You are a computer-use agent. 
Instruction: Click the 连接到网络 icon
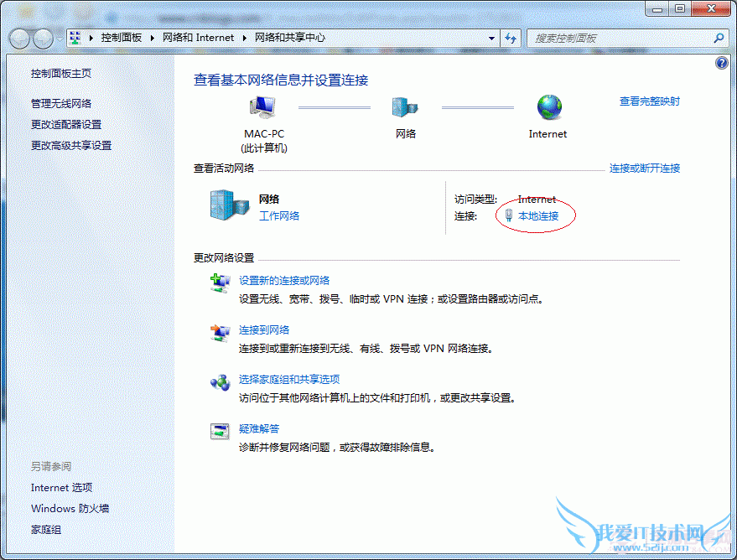[x=221, y=332]
